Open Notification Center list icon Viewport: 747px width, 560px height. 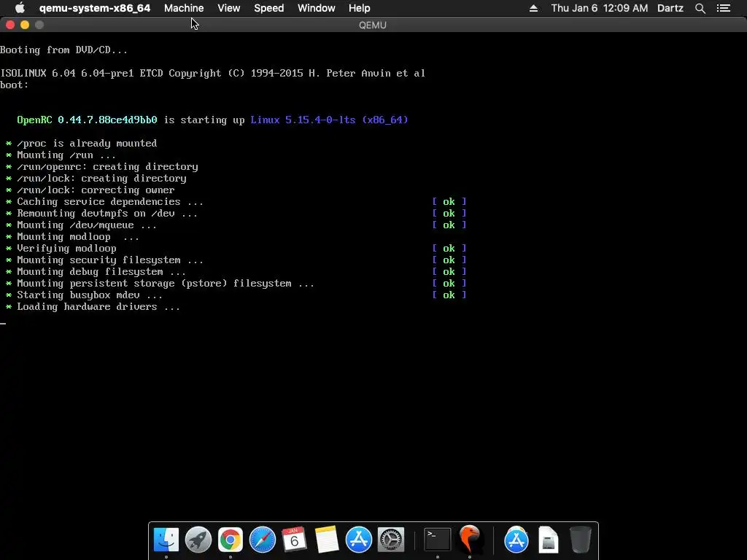coord(723,8)
